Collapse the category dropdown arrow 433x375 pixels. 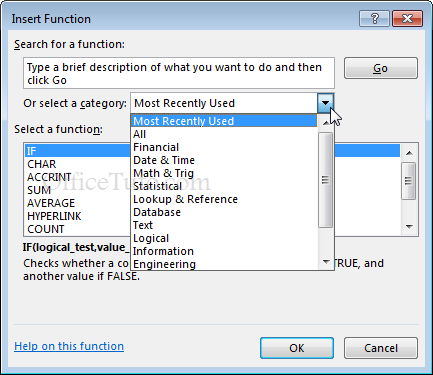[325, 103]
